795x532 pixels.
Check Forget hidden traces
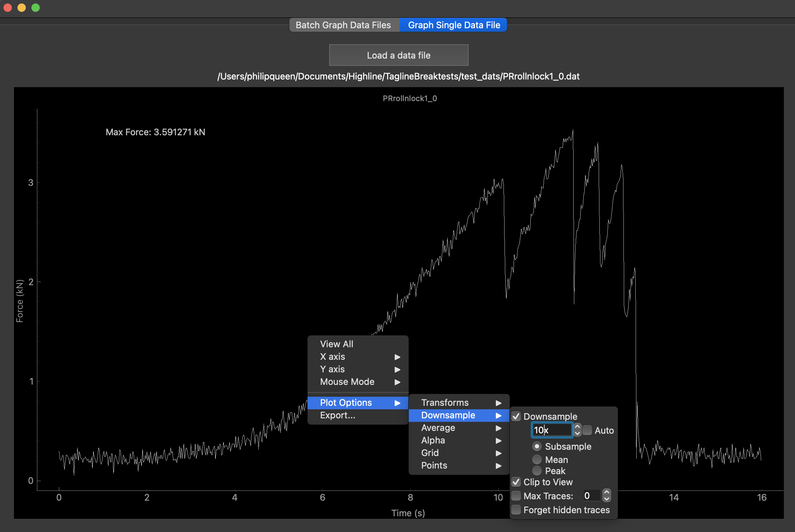pyautogui.click(x=516, y=510)
